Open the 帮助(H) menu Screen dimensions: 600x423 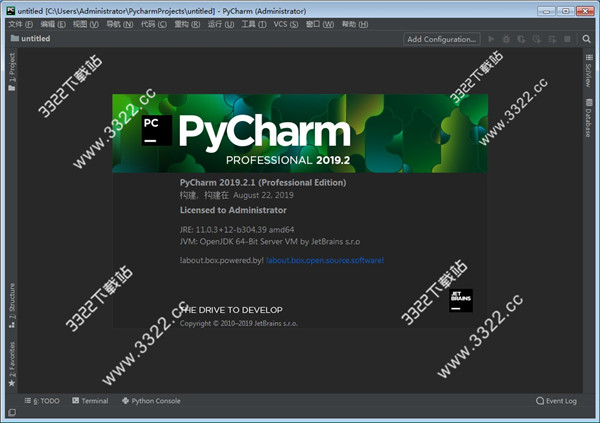355,24
